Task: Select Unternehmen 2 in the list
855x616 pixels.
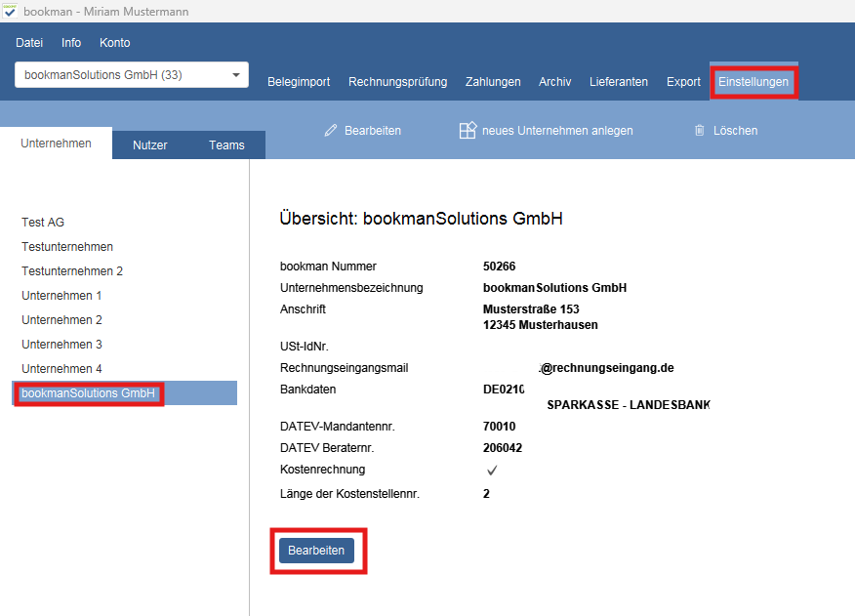Action: [x=61, y=320]
